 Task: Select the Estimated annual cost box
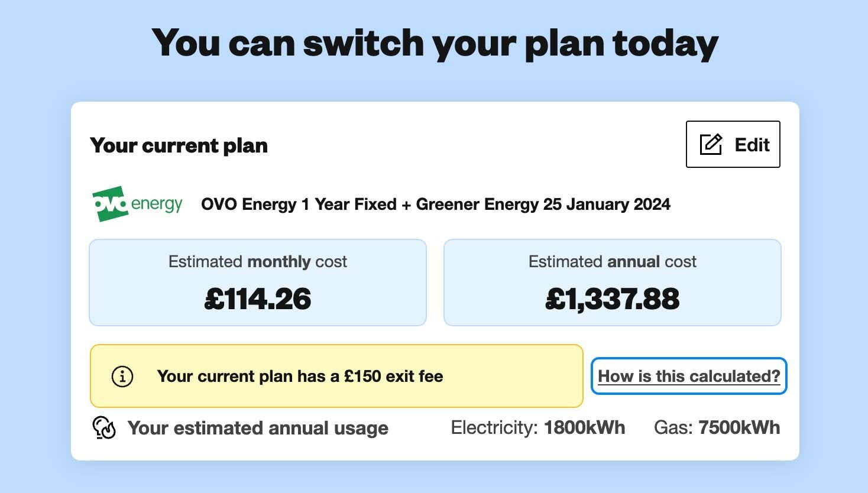click(613, 283)
